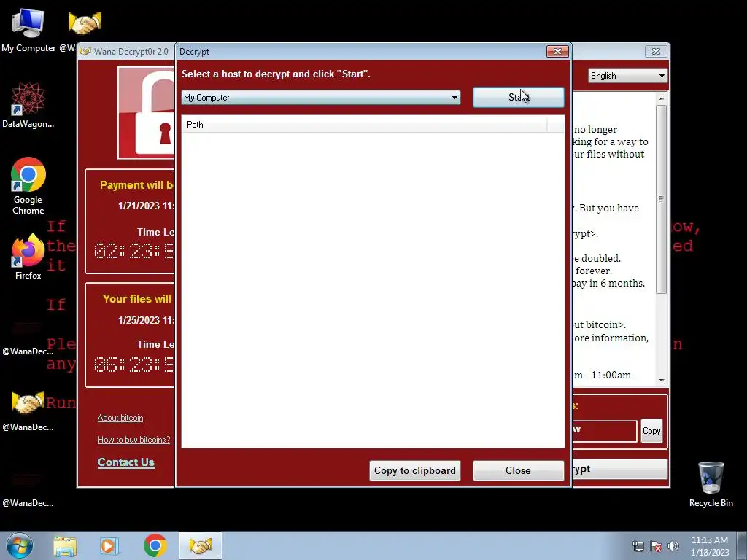Click the Action Center flag icon in tray

pos(656,546)
